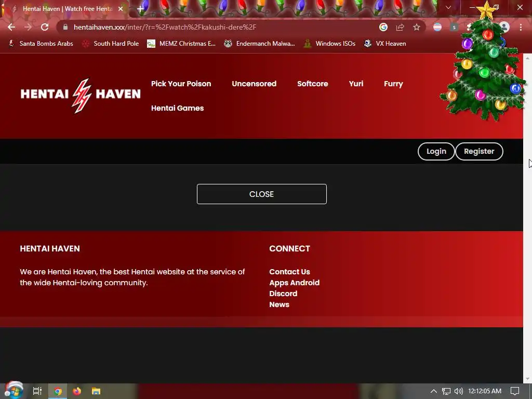Image resolution: width=532 pixels, height=399 pixels.
Task: Open the Endermanch Malwa... bookmark
Action: coord(260,44)
